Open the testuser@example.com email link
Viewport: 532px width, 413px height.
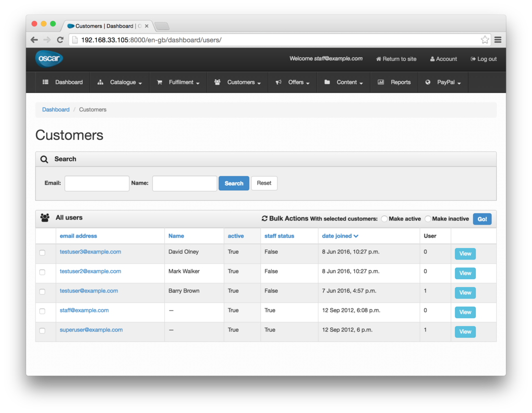click(89, 291)
